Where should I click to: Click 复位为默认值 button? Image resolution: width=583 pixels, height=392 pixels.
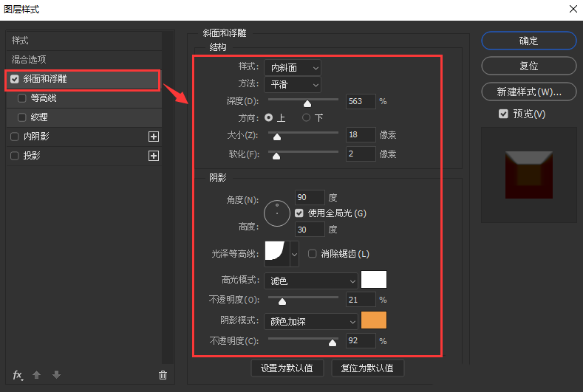(367, 368)
